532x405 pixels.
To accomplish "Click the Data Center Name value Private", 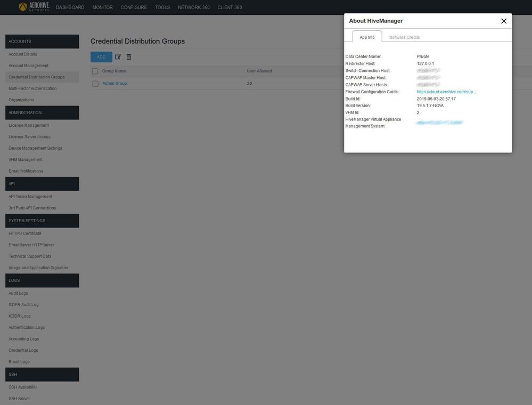I will (423, 56).
